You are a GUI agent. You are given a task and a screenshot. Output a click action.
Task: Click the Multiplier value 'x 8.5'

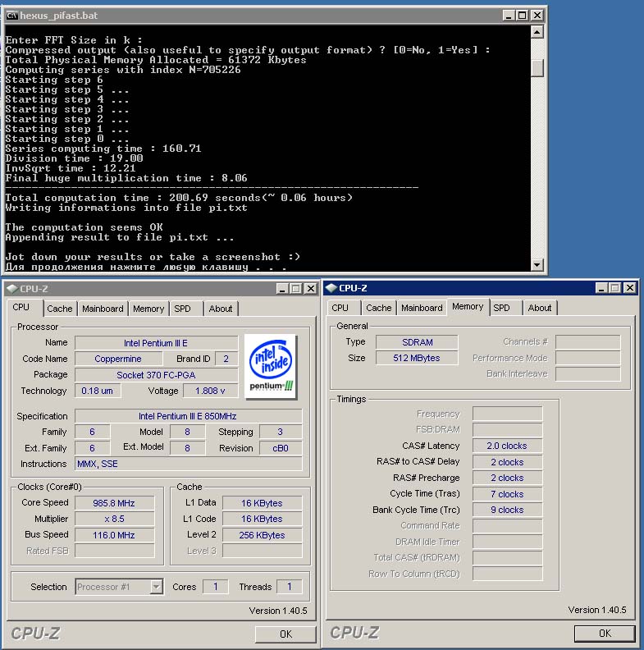pyautogui.click(x=114, y=519)
